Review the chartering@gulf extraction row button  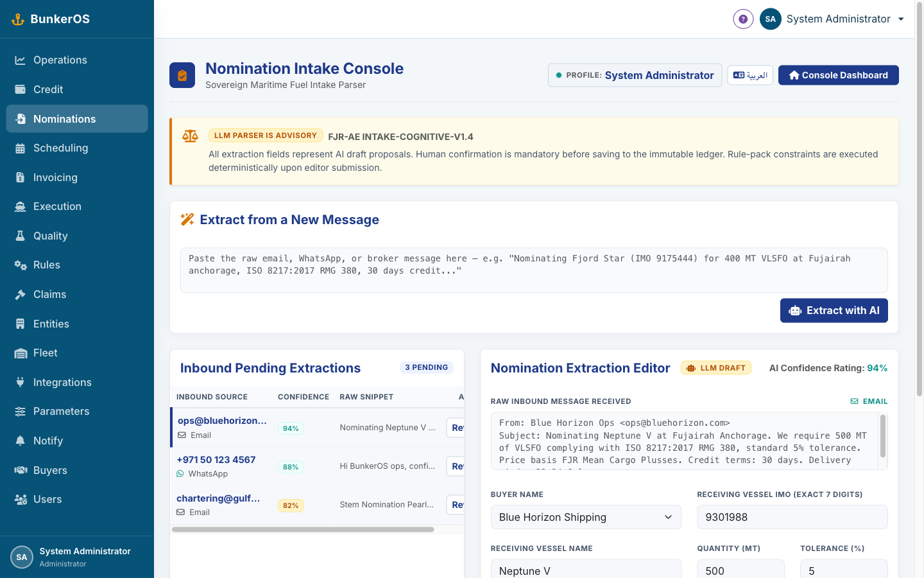(456, 505)
